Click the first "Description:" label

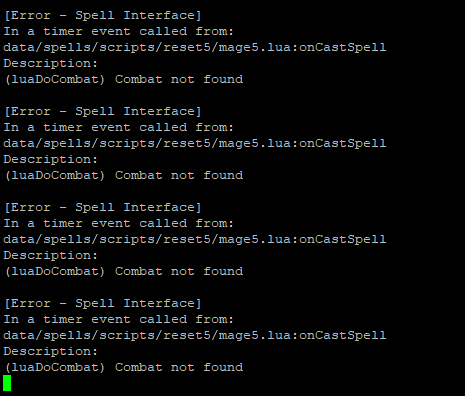51,63
